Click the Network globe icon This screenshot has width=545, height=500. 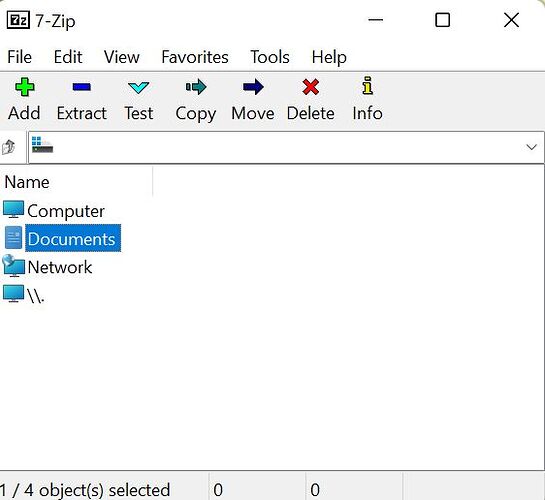[x=14, y=265]
